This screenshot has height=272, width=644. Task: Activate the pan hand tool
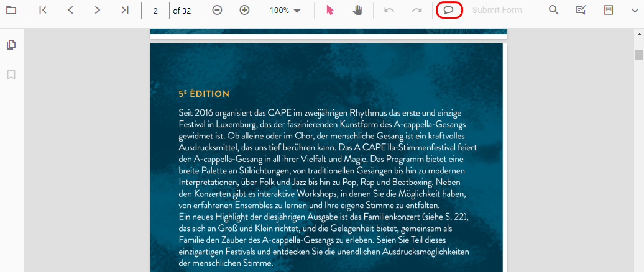357,11
